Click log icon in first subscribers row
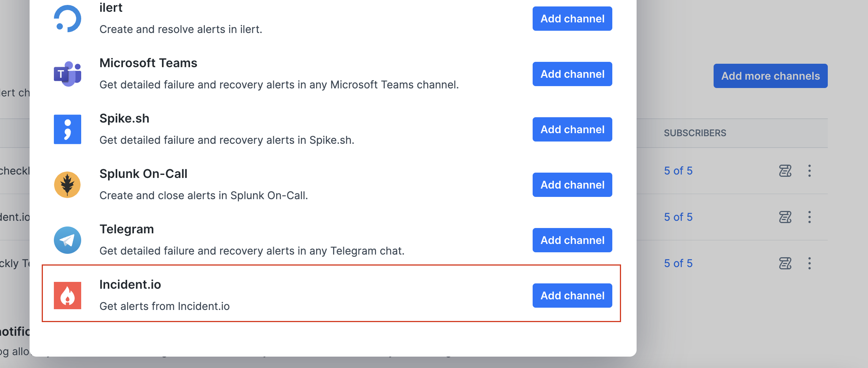This screenshot has width=868, height=368. point(785,171)
